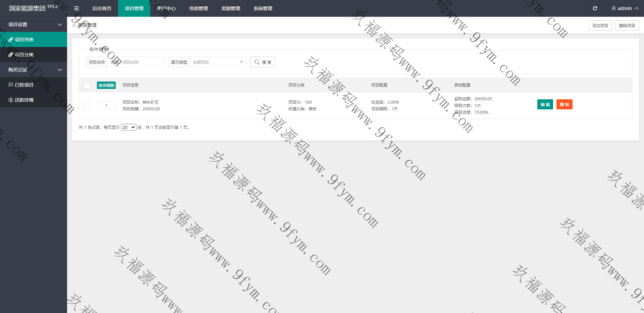
Task: Focus the 项目名称 search input field
Action: 136,62
